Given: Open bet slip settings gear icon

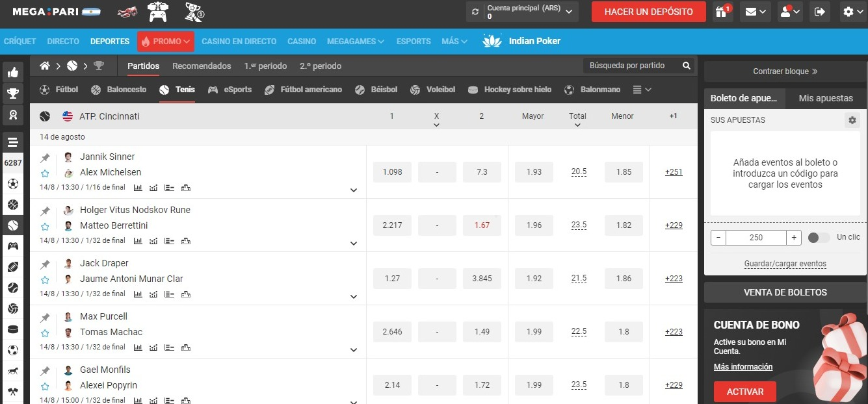Looking at the screenshot, I should click(852, 120).
